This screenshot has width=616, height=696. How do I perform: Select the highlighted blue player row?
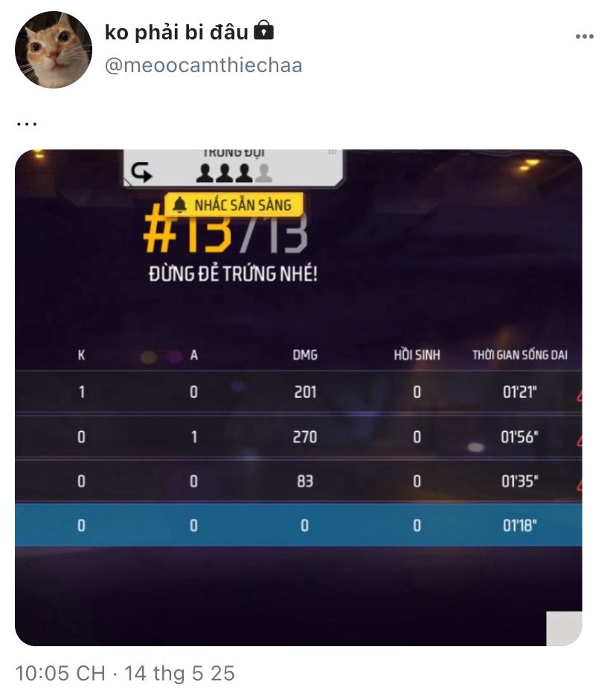[x=298, y=525]
